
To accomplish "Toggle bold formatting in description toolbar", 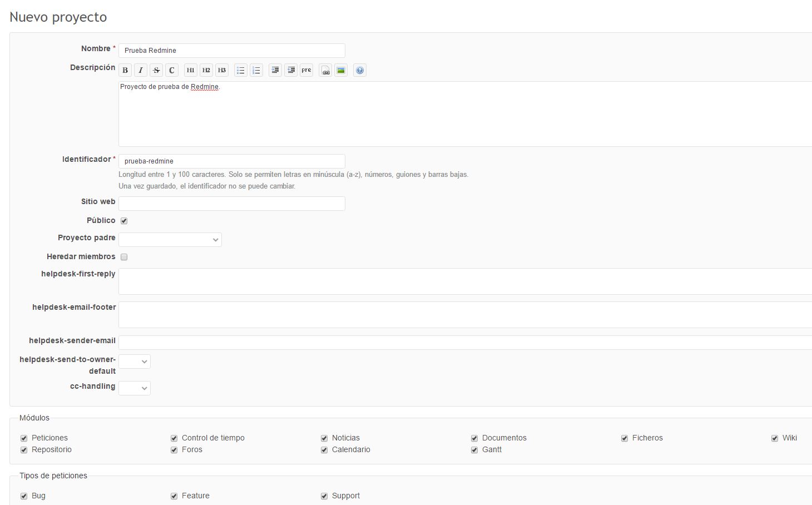I will click(x=125, y=70).
